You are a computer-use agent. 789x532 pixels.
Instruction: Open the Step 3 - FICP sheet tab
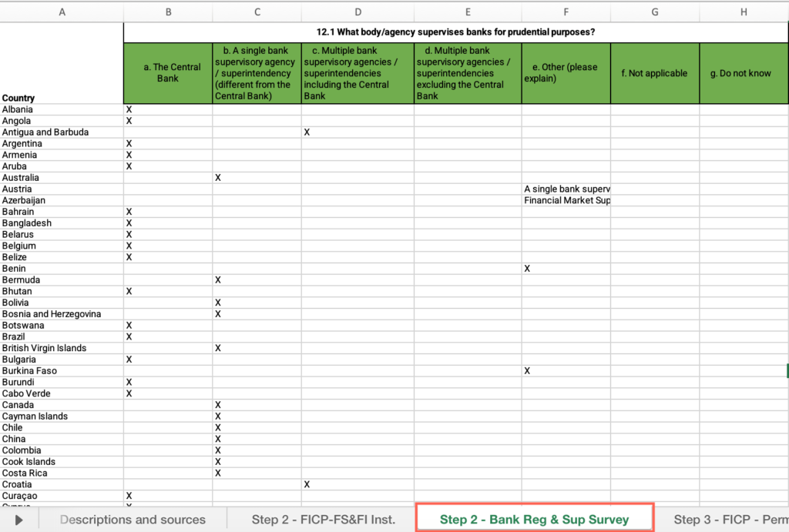[x=730, y=520]
